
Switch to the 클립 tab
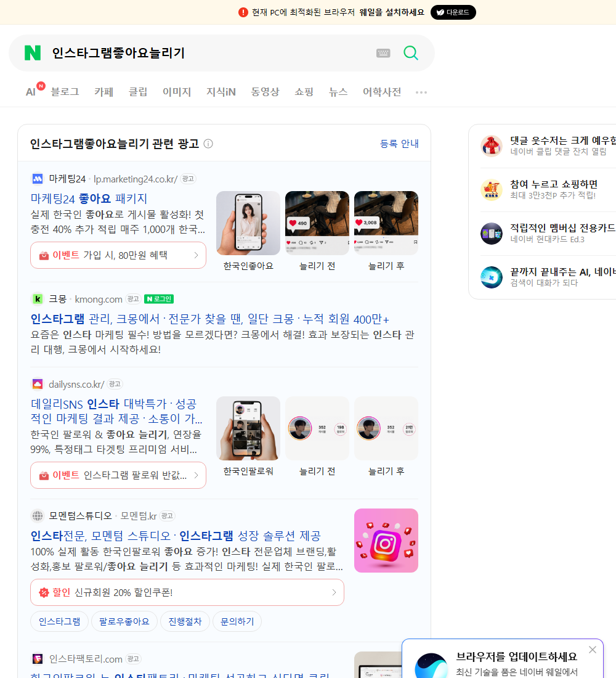(x=138, y=92)
